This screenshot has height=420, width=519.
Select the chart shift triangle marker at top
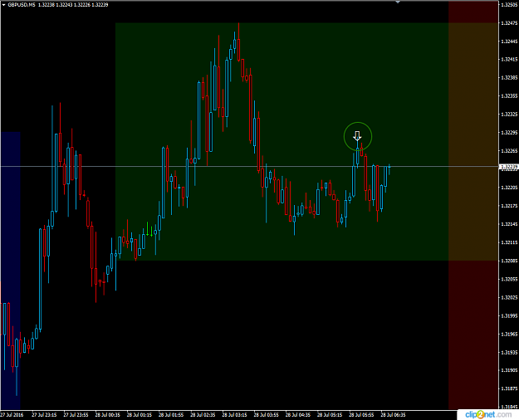(398, 2)
